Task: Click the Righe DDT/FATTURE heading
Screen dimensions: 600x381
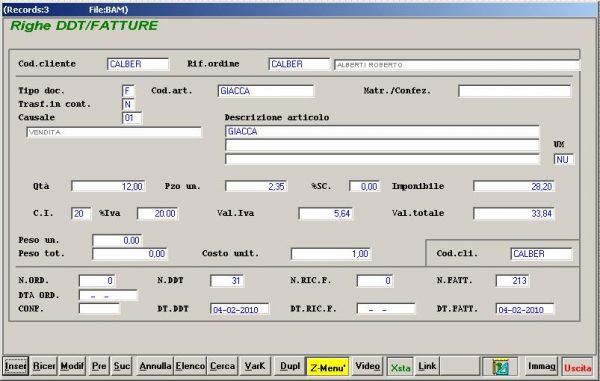Action: [84, 26]
